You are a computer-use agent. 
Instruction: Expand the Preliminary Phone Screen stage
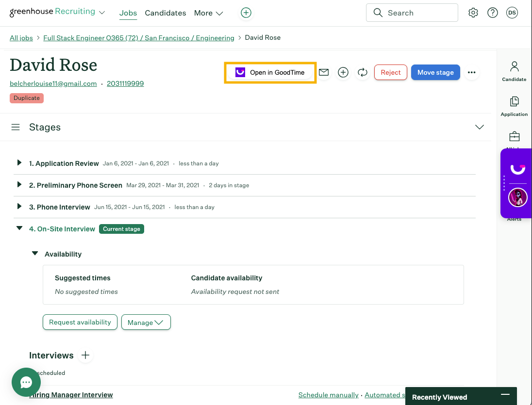[x=19, y=185]
